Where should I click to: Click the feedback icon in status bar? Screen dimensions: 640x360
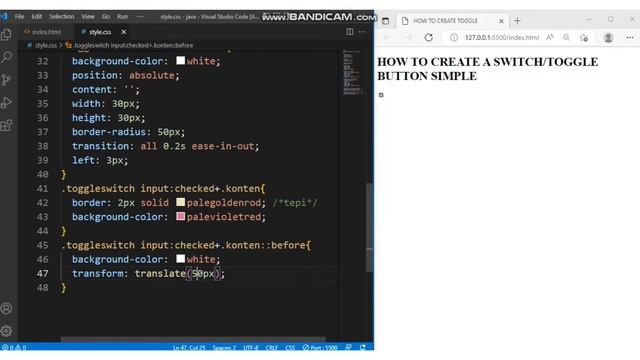[x=348, y=347]
